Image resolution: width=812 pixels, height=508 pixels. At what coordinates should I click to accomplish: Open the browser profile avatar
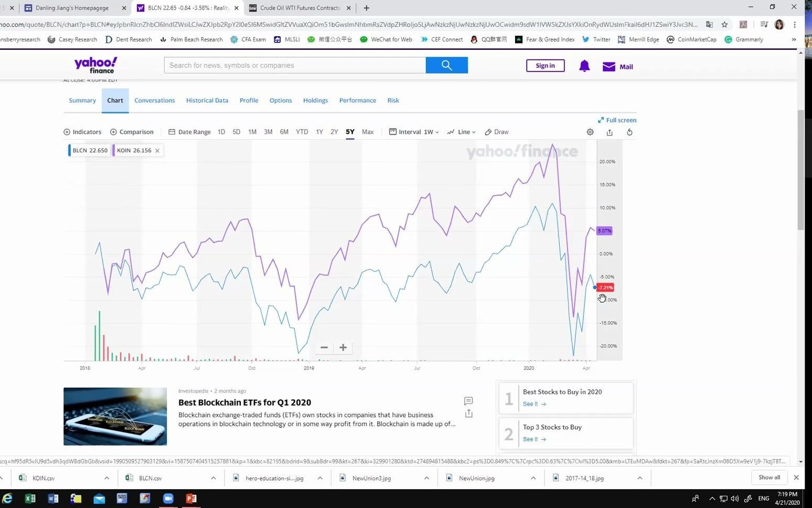click(x=779, y=24)
